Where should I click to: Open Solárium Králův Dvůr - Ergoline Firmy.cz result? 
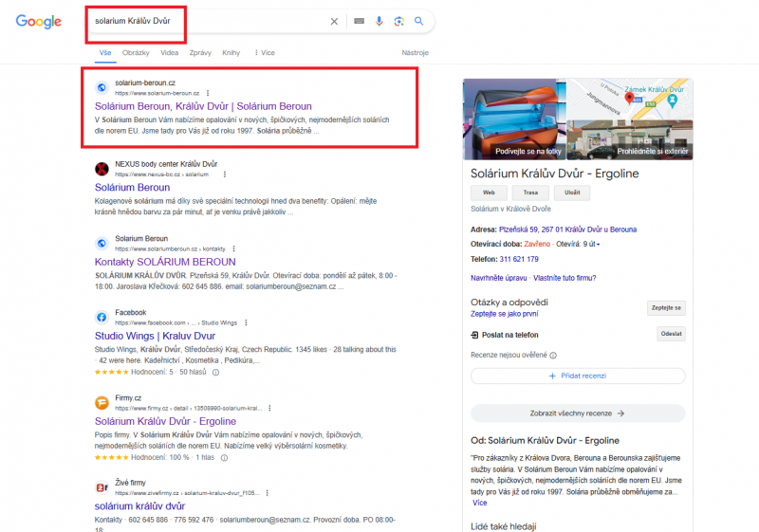pos(165,421)
